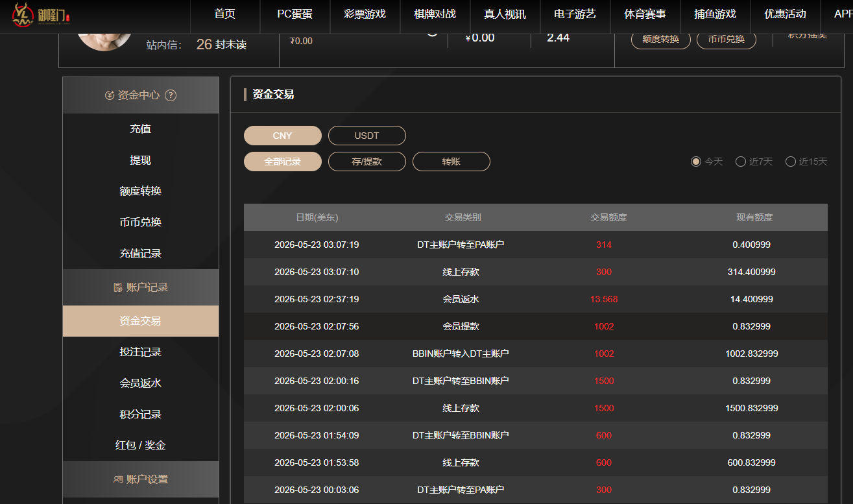Click the site logo
The width and height of the screenshot is (853, 504).
pyautogui.click(x=40, y=16)
